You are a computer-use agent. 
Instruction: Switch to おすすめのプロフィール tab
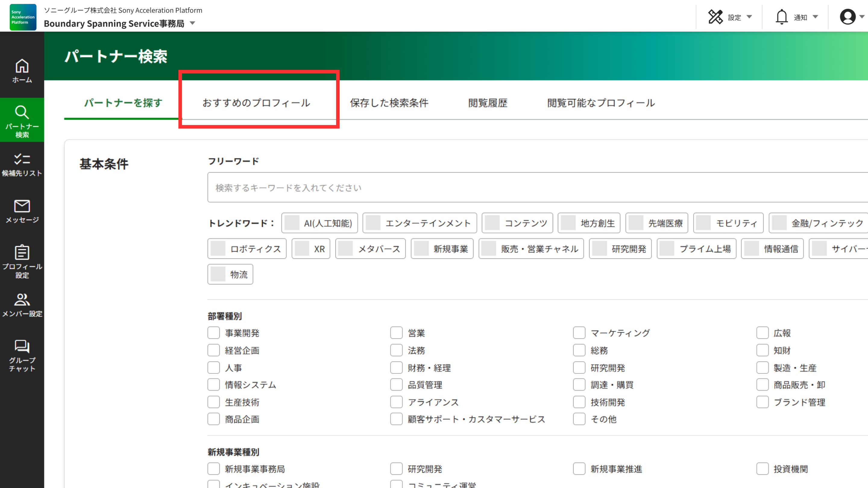coord(256,103)
